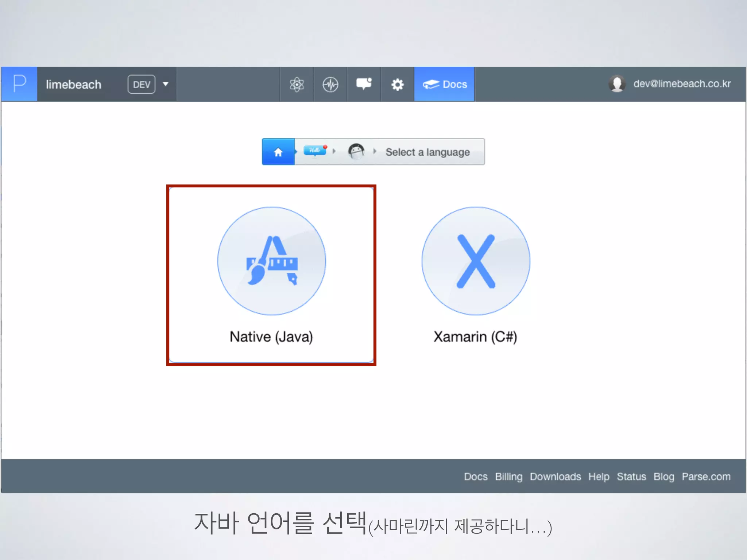Go to quickstart home breadcrumb
The height and width of the screenshot is (560, 747).
click(278, 152)
